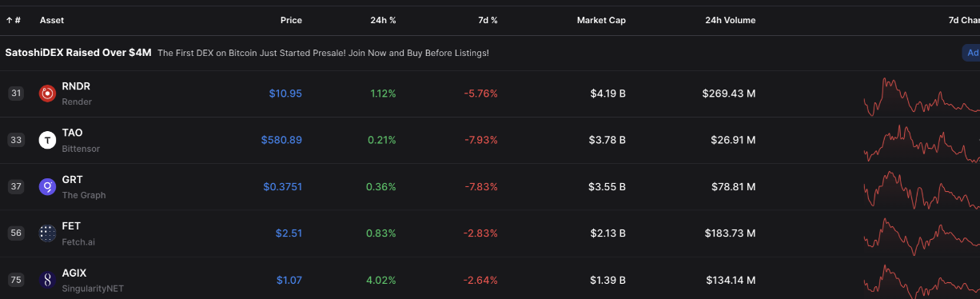
Task: Open the Render 7d chart thumbnail
Action: [x=922, y=96]
